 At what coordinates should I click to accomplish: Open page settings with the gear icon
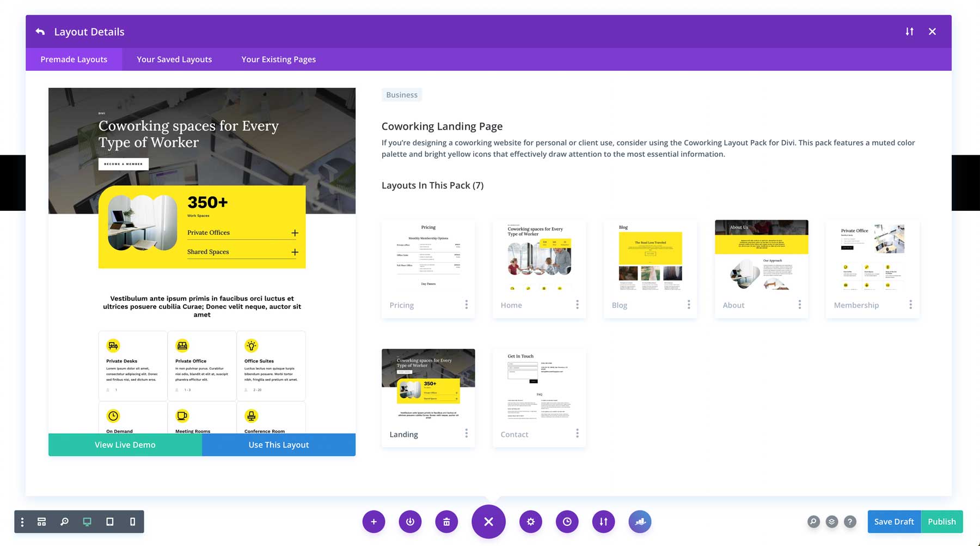point(530,521)
